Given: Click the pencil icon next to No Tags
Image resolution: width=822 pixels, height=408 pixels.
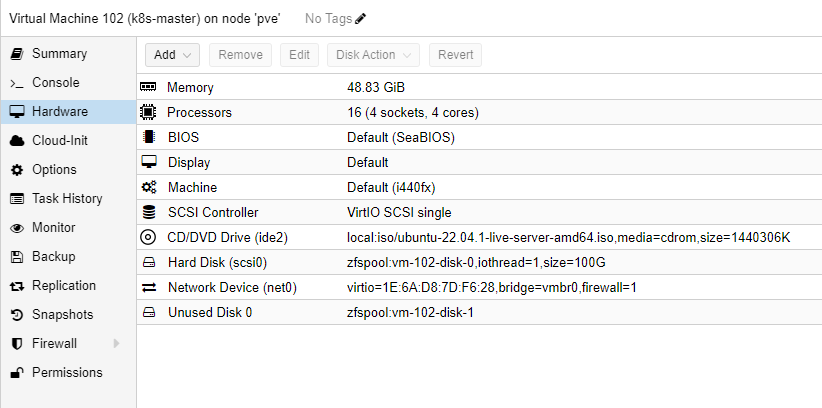Looking at the screenshot, I should (x=361, y=18).
